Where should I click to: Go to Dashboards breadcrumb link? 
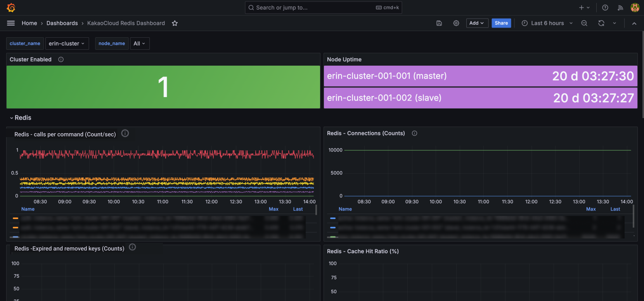click(x=62, y=23)
